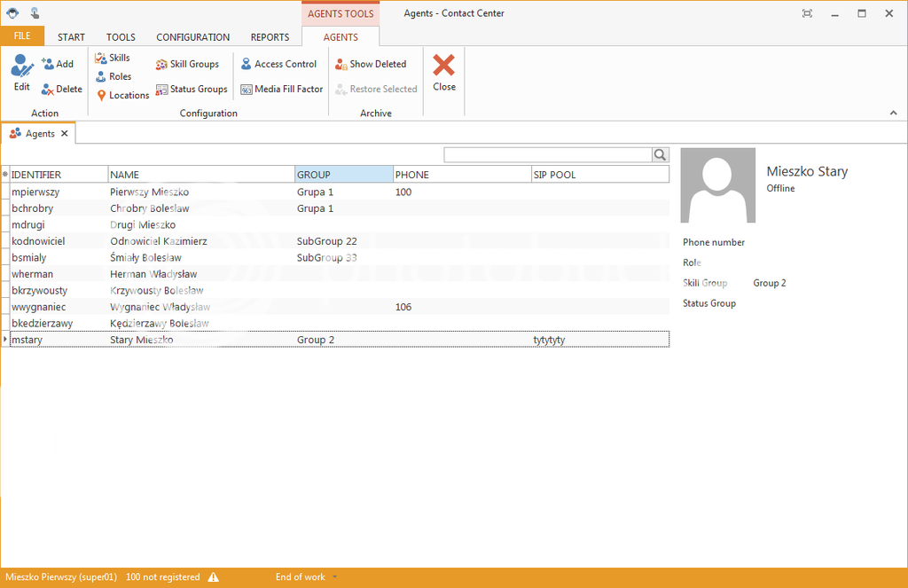Toggle Show Deleted agents
The width and height of the screenshot is (908, 588).
pyautogui.click(x=371, y=64)
